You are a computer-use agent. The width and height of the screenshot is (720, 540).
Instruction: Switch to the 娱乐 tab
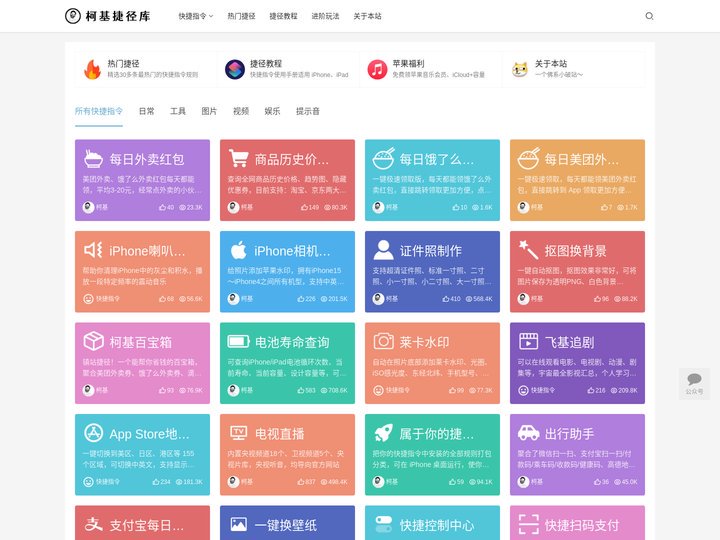(272, 111)
